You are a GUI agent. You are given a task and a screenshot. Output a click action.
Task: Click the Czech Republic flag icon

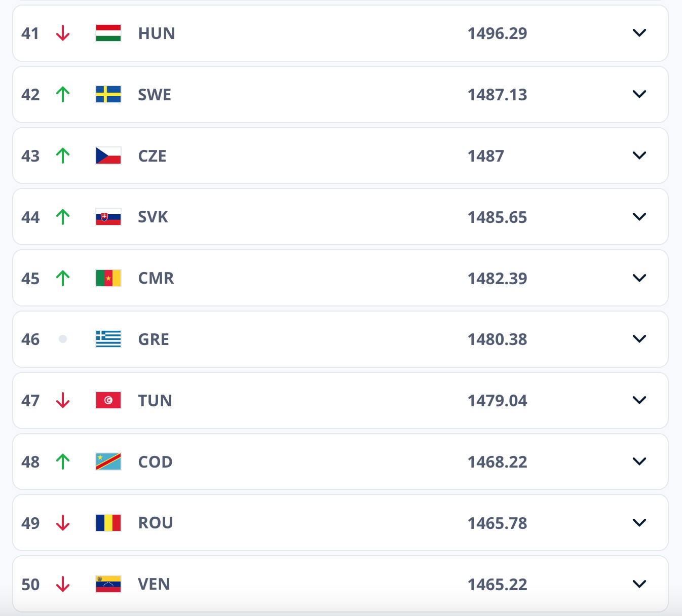coord(108,156)
